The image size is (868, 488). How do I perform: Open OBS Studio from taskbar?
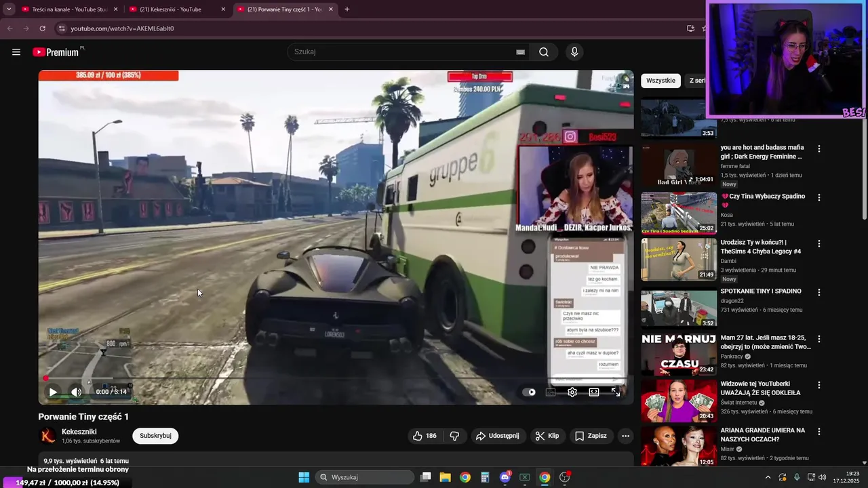[x=564, y=477]
